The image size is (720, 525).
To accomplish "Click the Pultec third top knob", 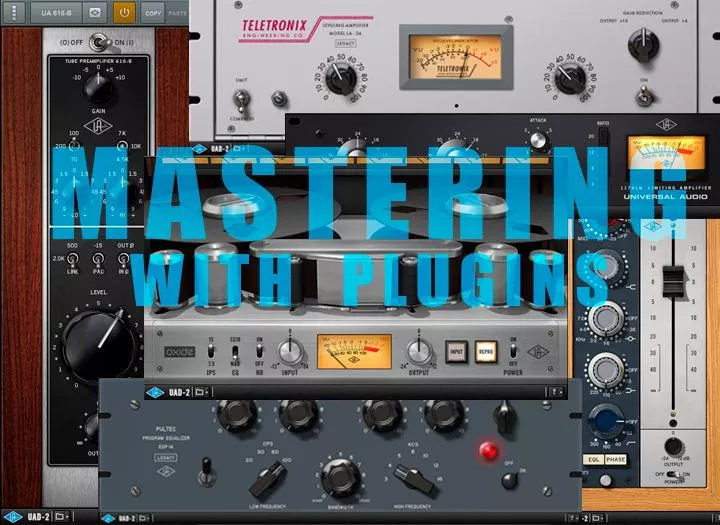I will coord(382,415).
